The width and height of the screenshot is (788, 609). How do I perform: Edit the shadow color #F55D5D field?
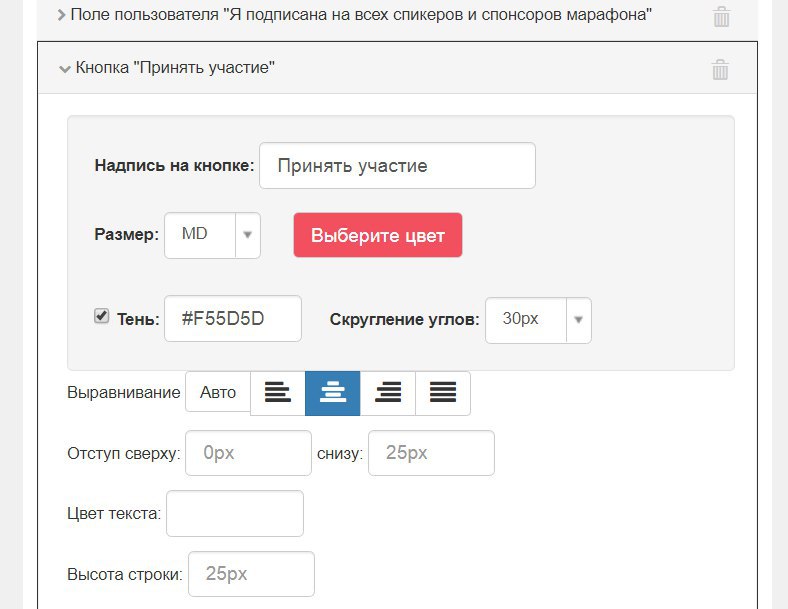233,319
